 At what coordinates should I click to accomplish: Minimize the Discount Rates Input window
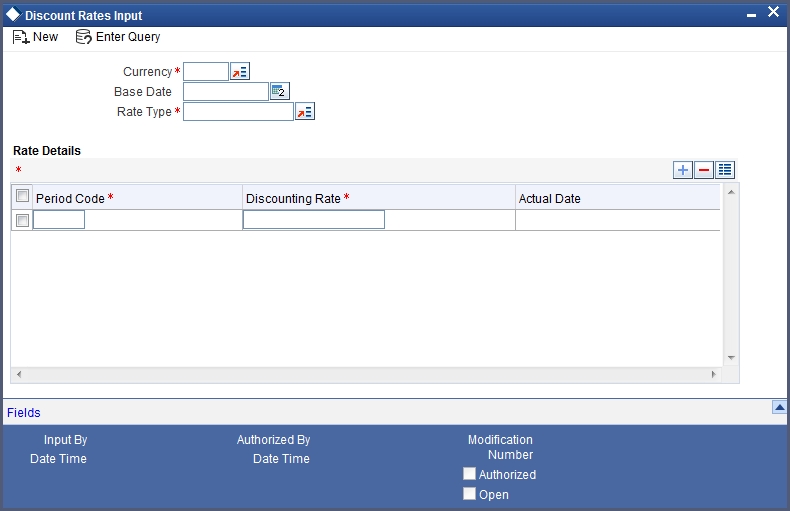click(751, 15)
